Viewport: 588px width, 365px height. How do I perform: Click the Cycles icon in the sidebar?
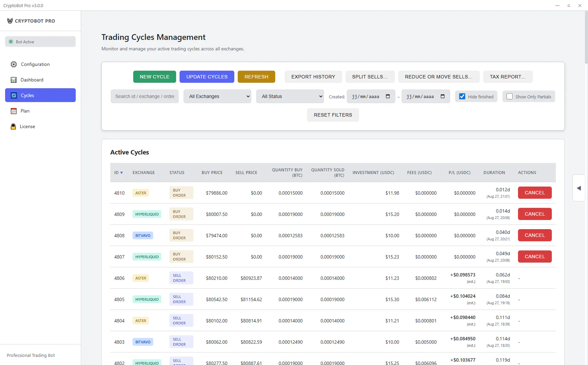(x=14, y=95)
